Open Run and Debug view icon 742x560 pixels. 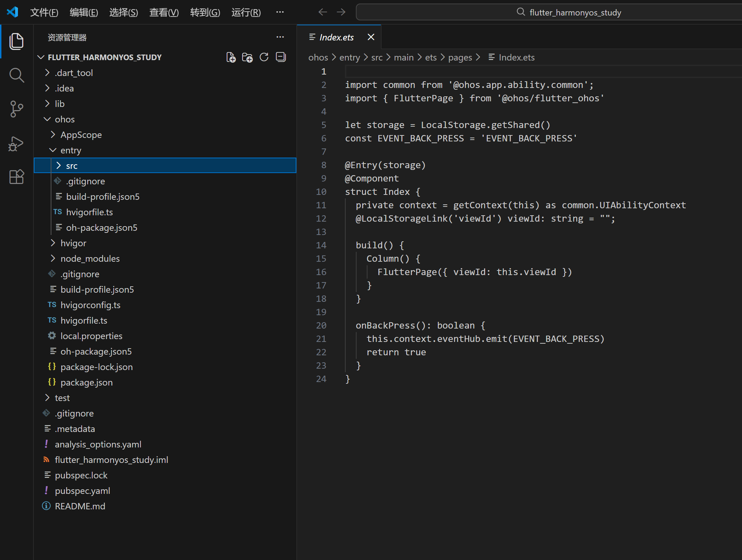(16, 144)
